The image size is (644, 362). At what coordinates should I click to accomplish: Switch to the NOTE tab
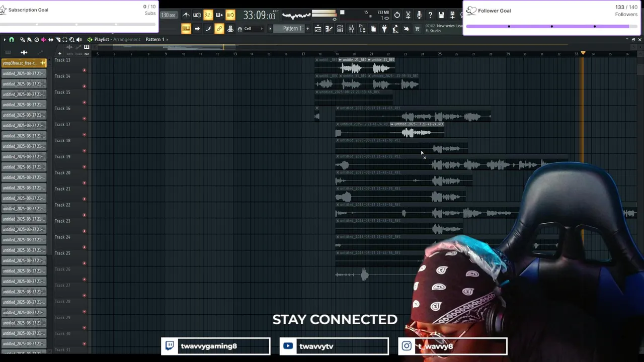(x=69, y=54)
